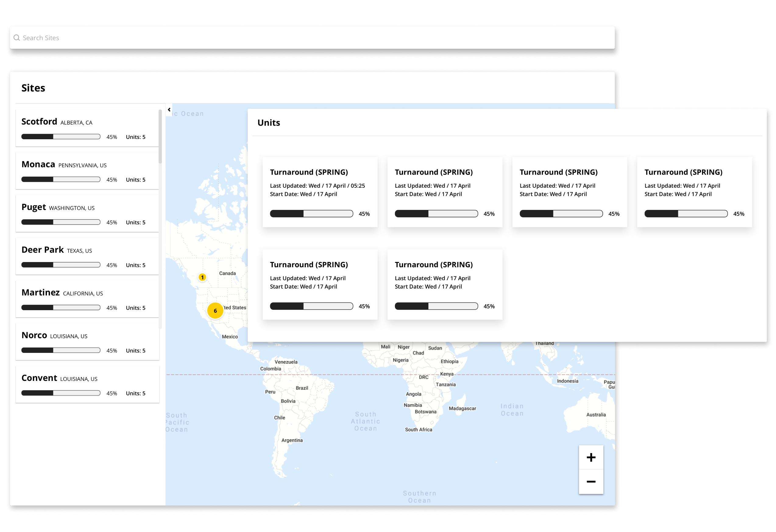776x532 pixels.
Task: Click the sites list scrollbar
Action: (x=160, y=137)
